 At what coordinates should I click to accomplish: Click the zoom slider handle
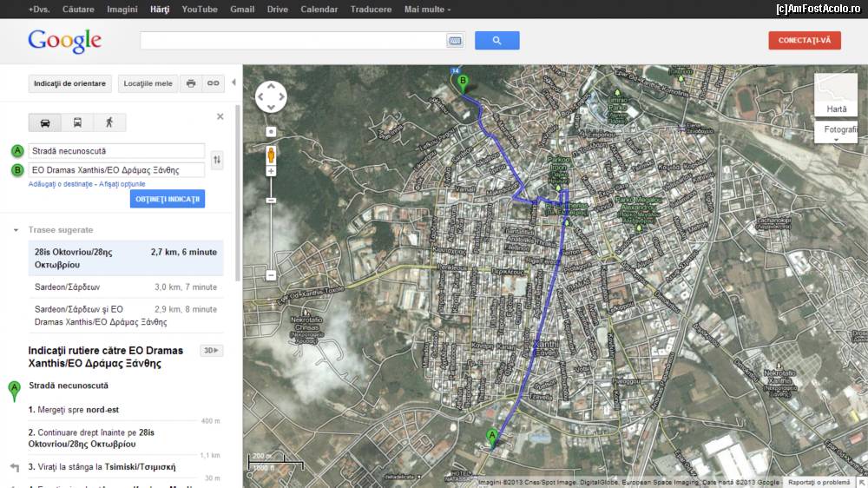pos(271,200)
